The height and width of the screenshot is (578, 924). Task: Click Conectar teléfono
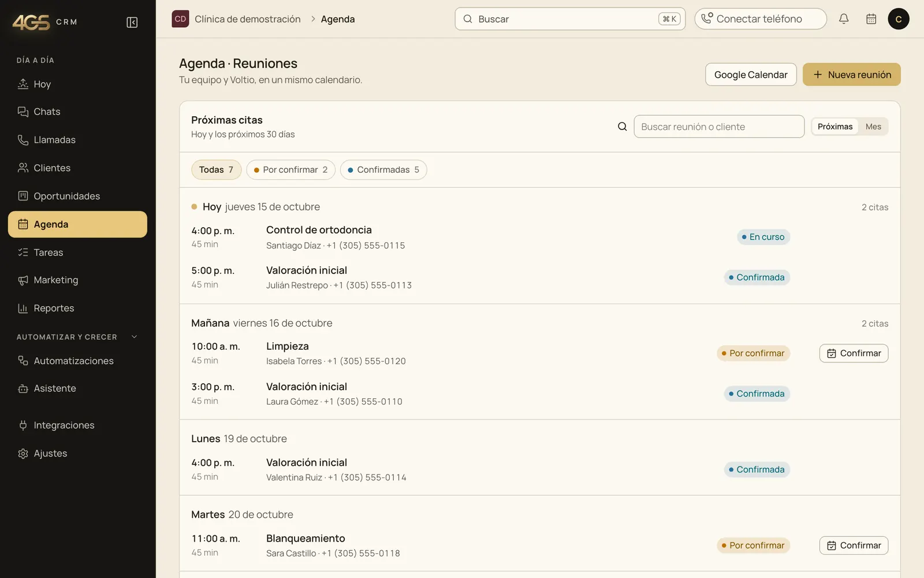tap(761, 19)
